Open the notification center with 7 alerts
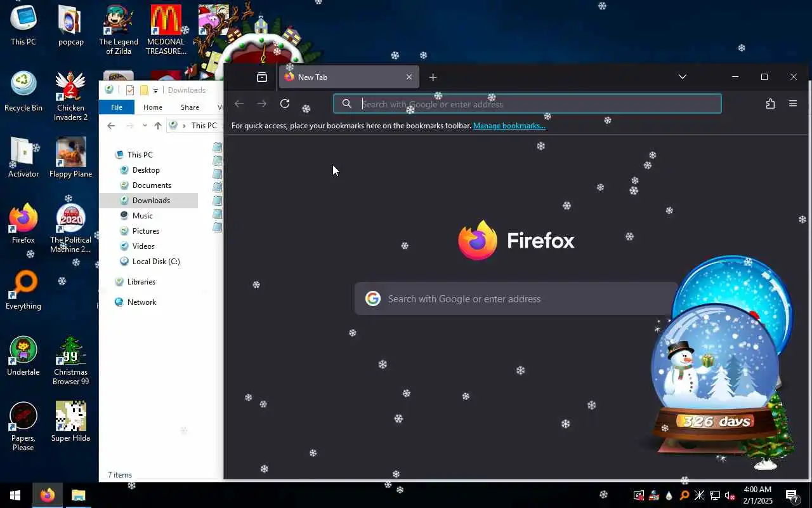 pyautogui.click(x=792, y=495)
